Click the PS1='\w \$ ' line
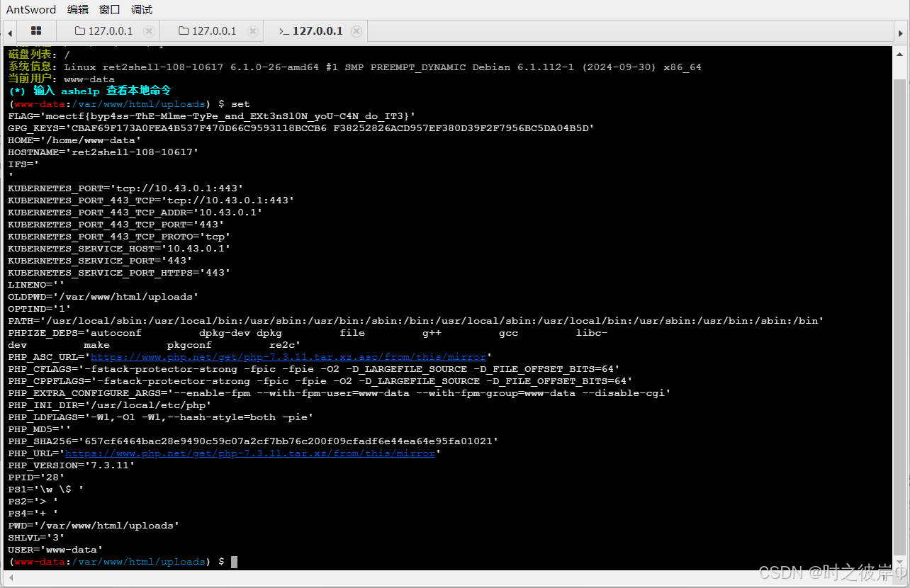Viewport: 910px width, 588px height. tap(46, 490)
